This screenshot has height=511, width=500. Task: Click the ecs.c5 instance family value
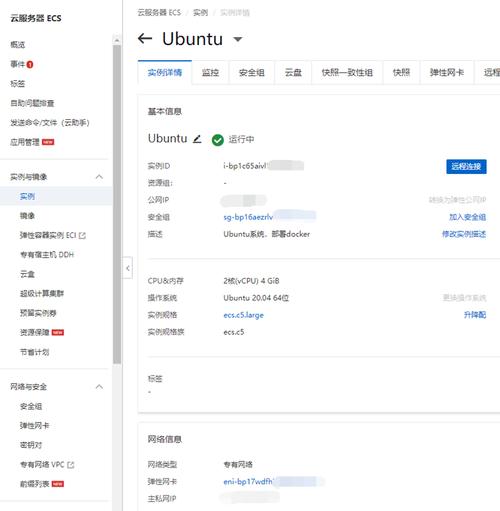click(x=234, y=332)
